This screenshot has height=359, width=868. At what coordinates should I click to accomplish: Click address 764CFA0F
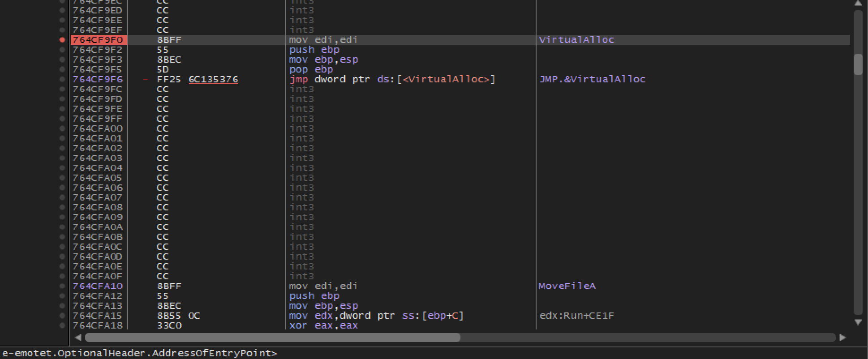pyautogui.click(x=97, y=276)
